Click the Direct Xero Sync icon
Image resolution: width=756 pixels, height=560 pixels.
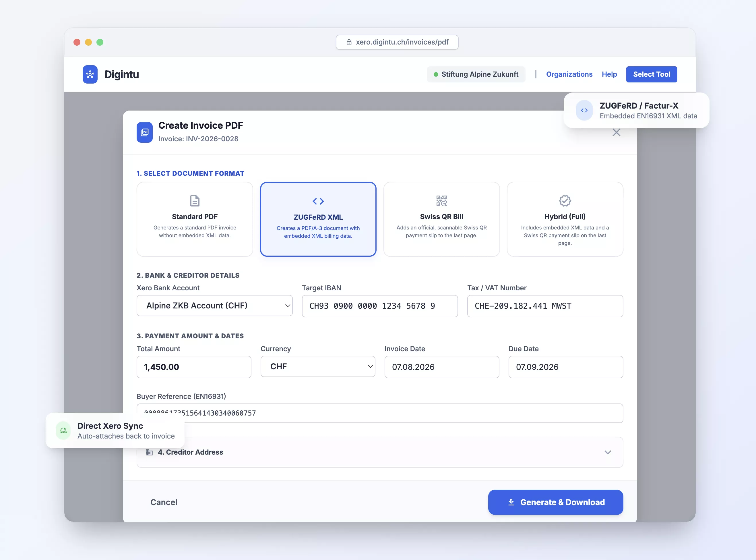[63, 430]
